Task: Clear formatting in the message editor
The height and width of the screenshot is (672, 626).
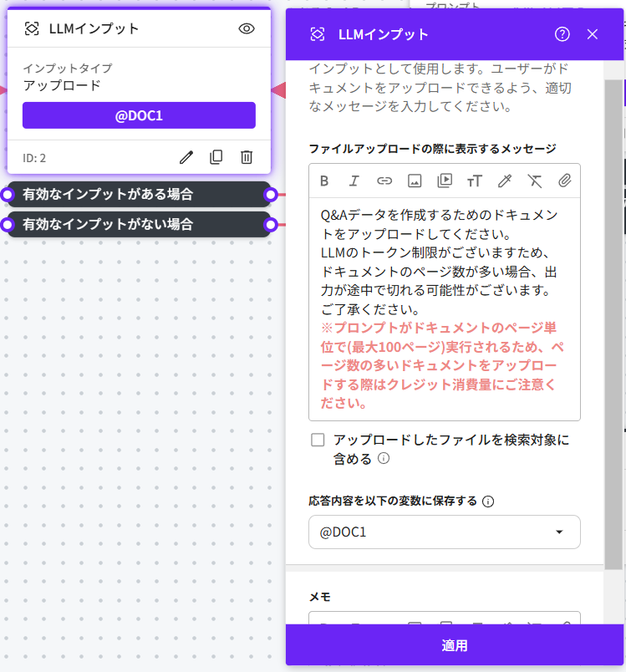Action: click(x=535, y=181)
